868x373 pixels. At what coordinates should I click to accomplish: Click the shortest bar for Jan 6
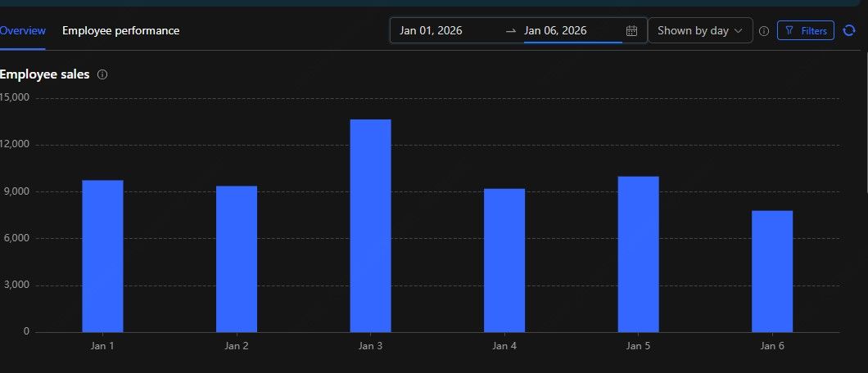(x=772, y=271)
